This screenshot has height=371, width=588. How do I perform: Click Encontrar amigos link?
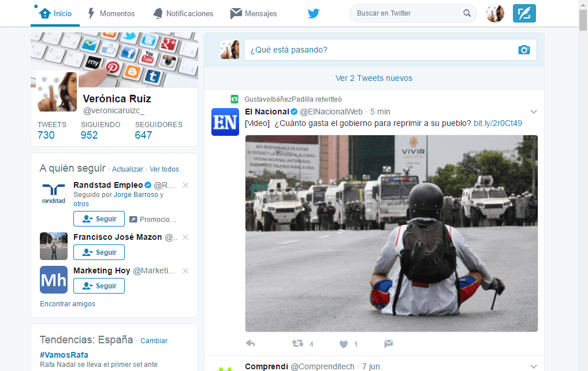68,304
